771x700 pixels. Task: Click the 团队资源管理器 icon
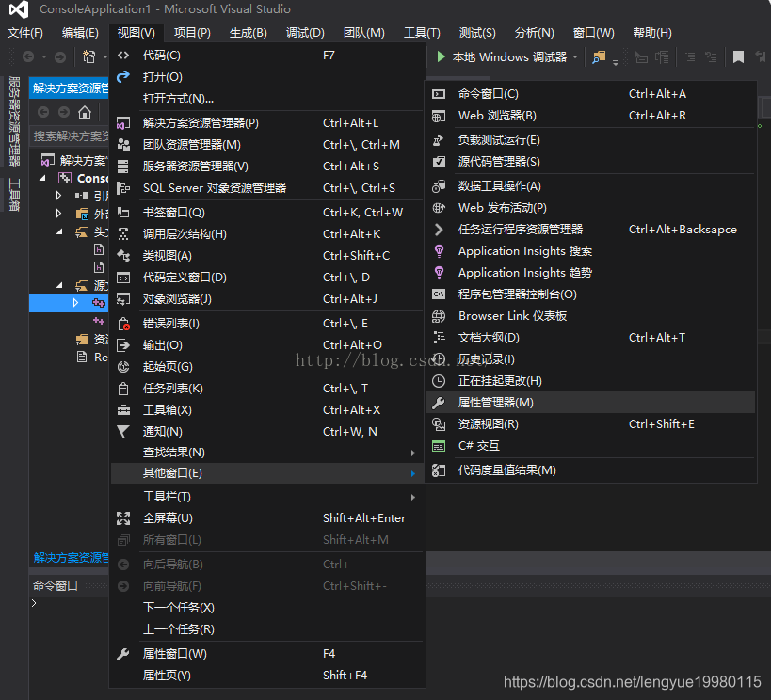[x=123, y=145]
